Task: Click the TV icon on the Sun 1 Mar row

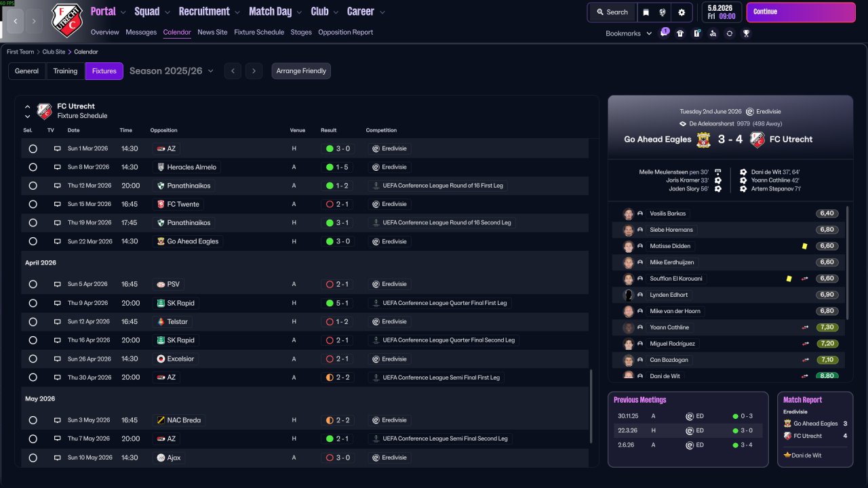Action: click(58, 148)
